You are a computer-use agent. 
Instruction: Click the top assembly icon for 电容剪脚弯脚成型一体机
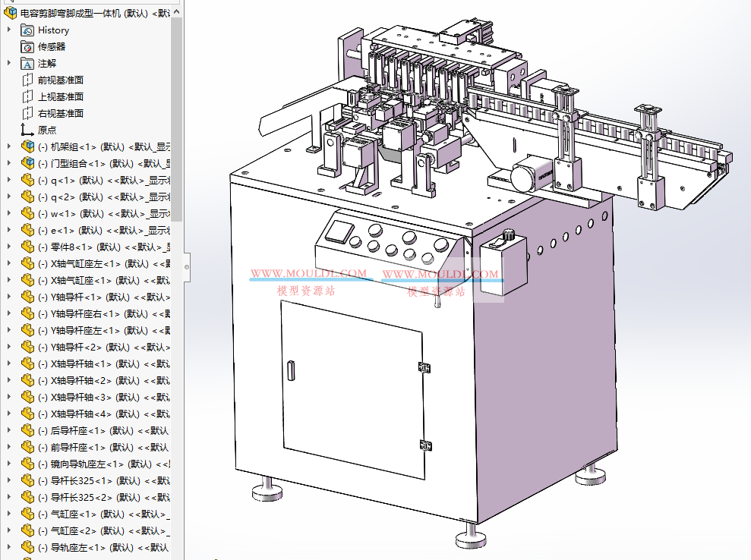pyautogui.click(x=9, y=13)
